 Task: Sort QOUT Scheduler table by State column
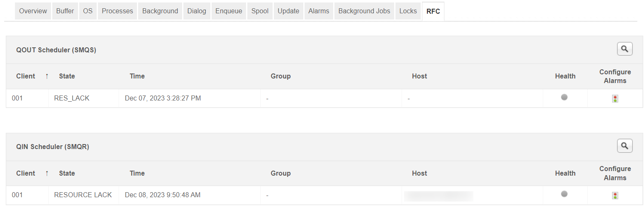point(67,76)
